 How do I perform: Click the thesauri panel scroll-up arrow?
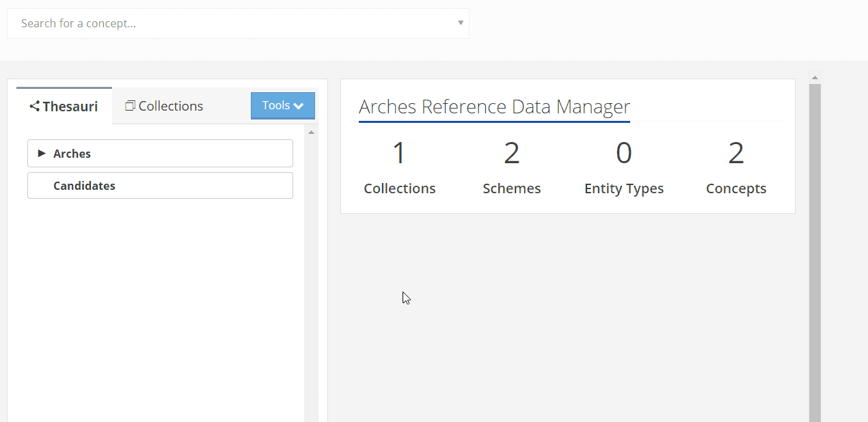(x=311, y=132)
